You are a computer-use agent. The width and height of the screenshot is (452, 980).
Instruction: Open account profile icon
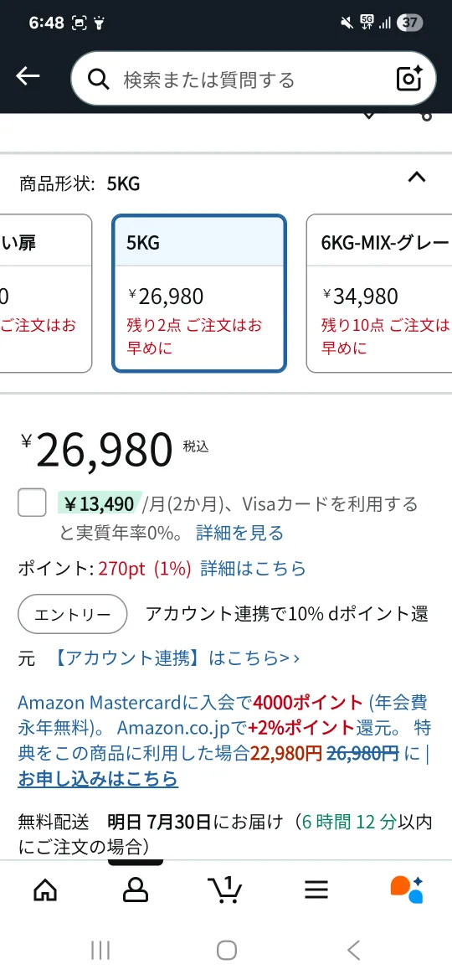click(x=136, y=890)
